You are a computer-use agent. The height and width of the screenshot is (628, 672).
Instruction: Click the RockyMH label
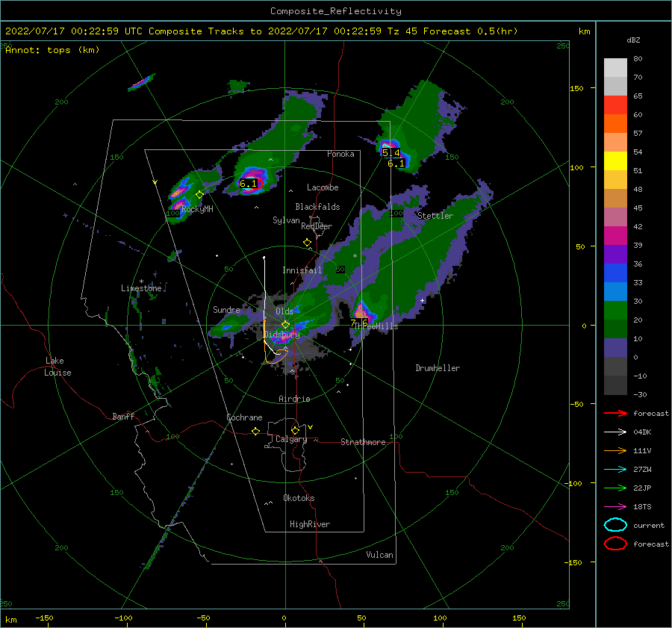coord(197,209)
